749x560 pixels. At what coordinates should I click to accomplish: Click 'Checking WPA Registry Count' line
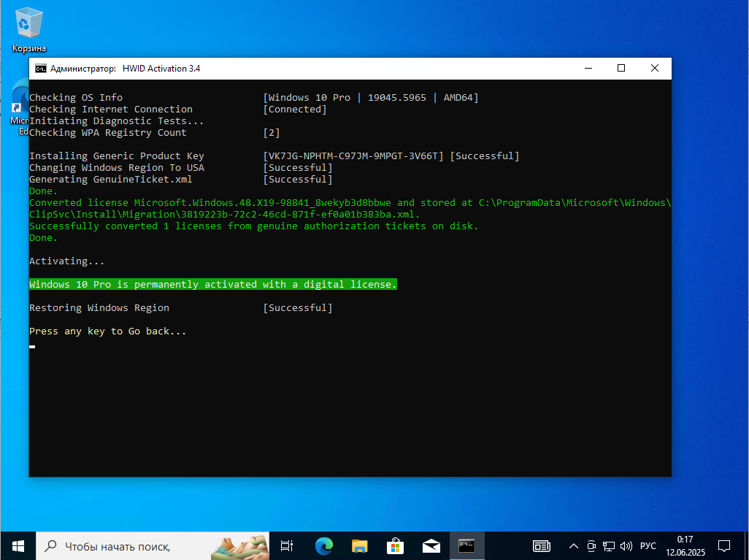[108, 133]
